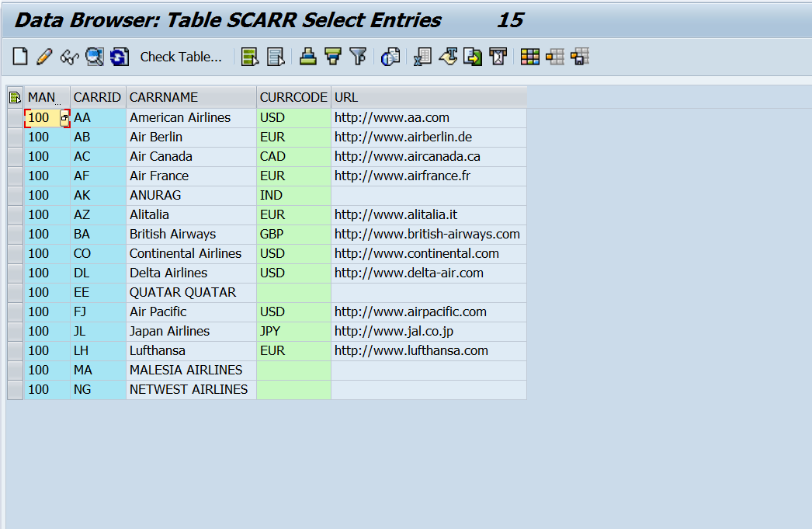Click the MAN column header
The height and width of the screenshot is (529, 812).
[47, 97]
